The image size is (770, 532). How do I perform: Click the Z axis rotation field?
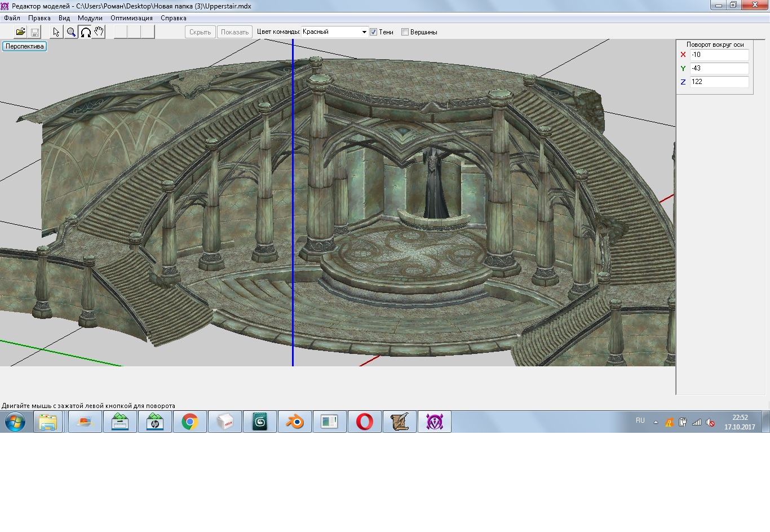719,82
